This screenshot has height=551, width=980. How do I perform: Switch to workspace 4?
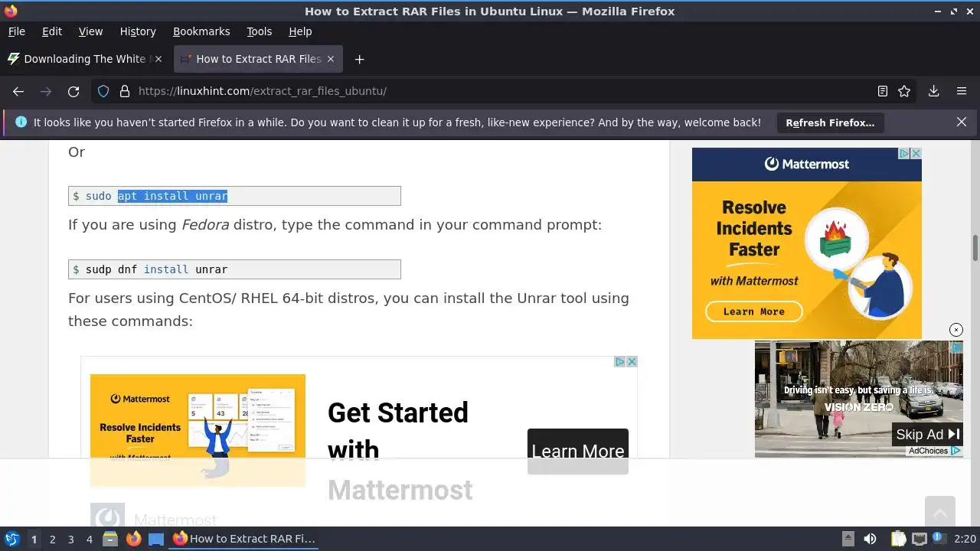click(x=89, y=539)
